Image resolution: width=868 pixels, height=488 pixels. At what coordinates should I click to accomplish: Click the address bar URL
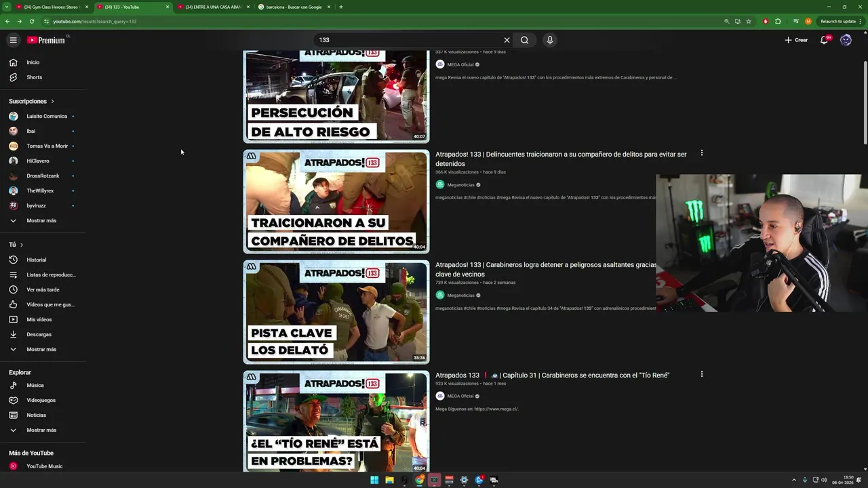95,22
